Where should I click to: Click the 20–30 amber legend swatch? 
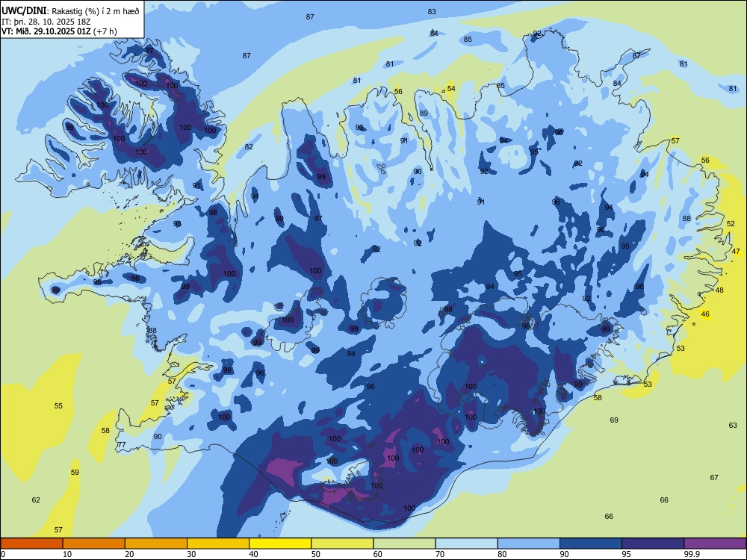[156, 544]
